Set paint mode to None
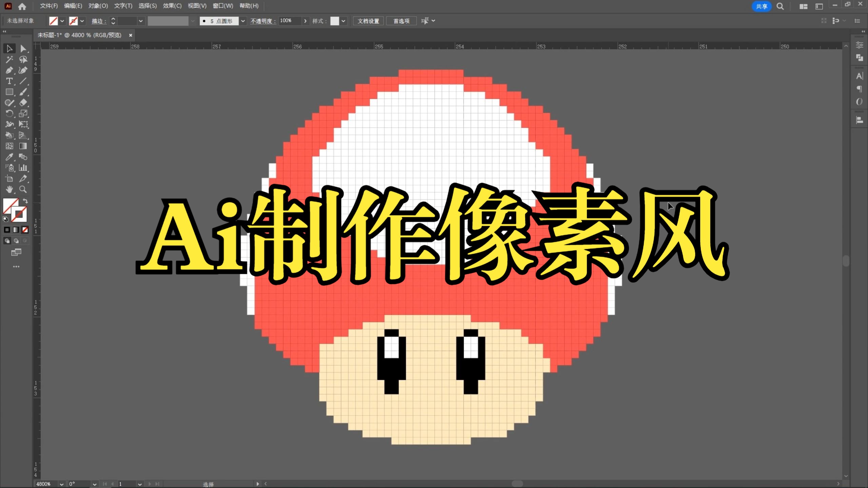This screenshot has height=488, width=868. point(25,230)
